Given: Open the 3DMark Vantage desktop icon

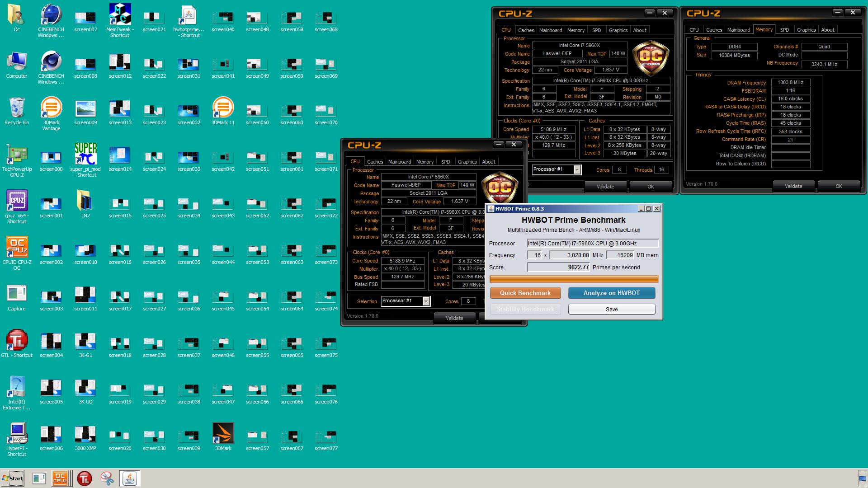Looking at the screenshot, I should (51, 113).
